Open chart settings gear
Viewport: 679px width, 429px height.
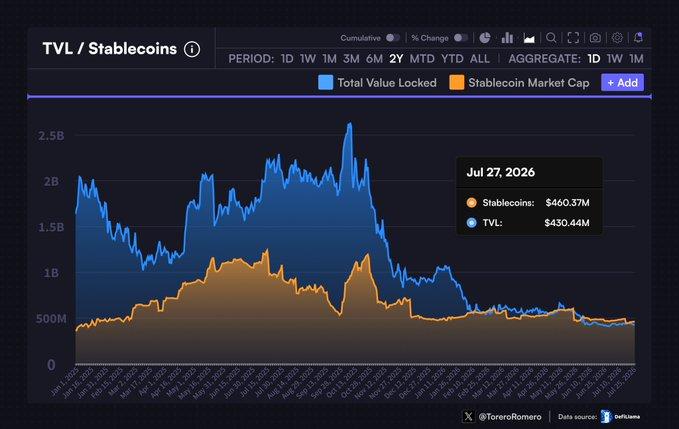click(617, 38)
